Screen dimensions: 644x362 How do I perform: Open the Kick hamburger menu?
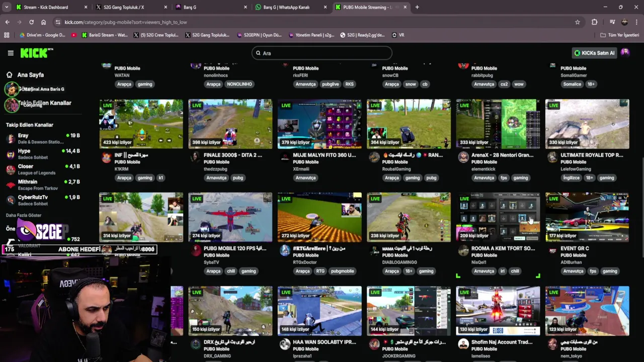tap(11, 53)
